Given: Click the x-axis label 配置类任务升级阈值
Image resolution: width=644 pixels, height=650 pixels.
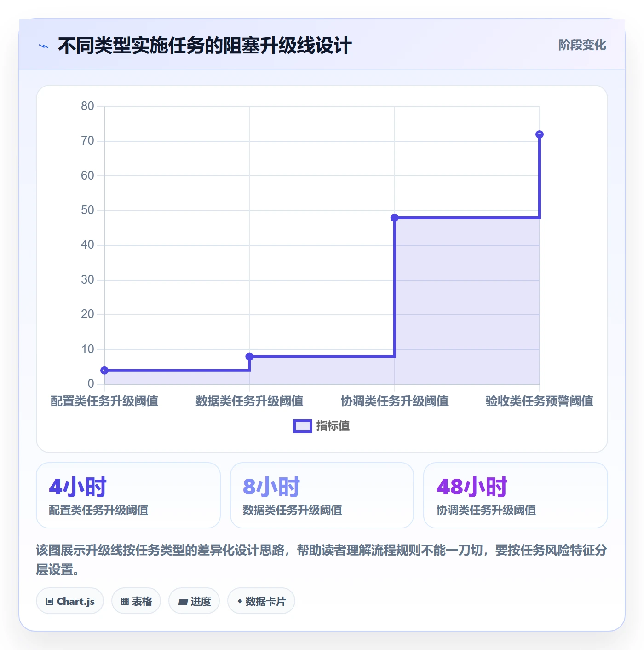Looking at the screenshot, I should (104, 401).
